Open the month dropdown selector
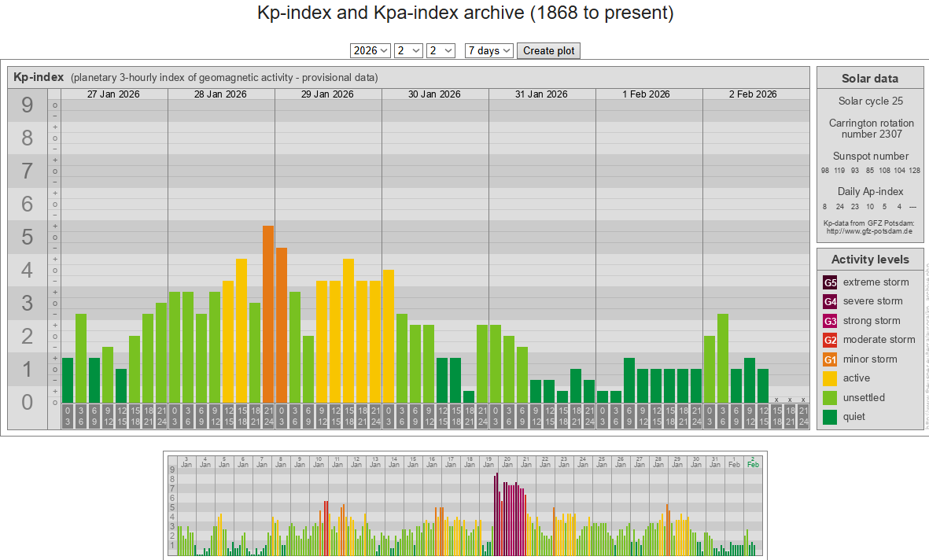Viewport: 929px width, 560px height. pyautogui.click(x=408, y=50)
